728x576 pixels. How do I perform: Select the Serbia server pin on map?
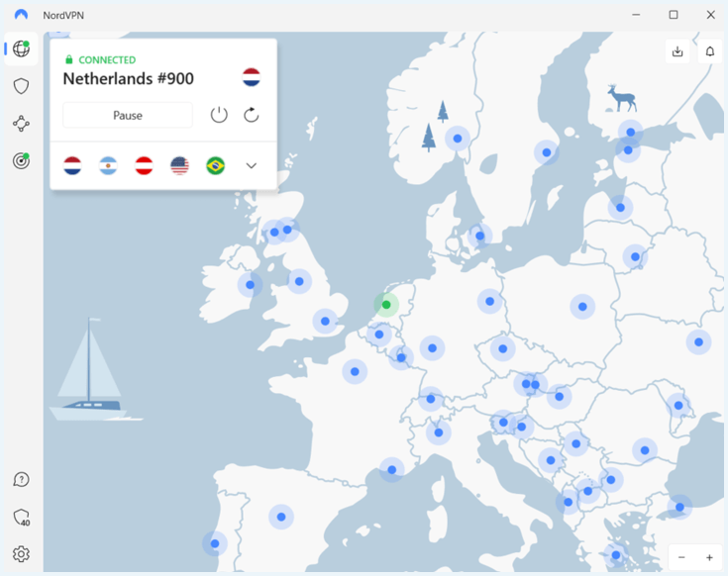(576, 443)
